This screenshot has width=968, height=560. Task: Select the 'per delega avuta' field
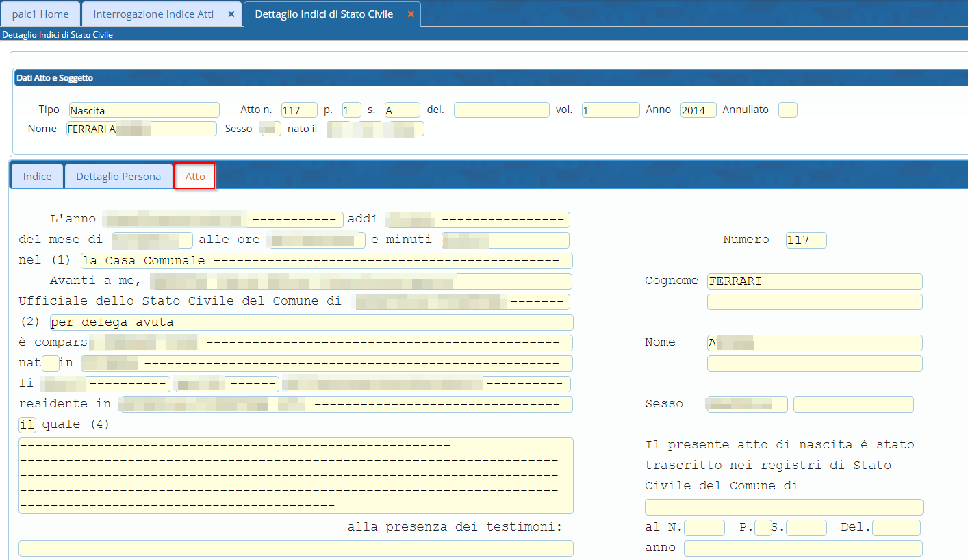click(311, 322)
